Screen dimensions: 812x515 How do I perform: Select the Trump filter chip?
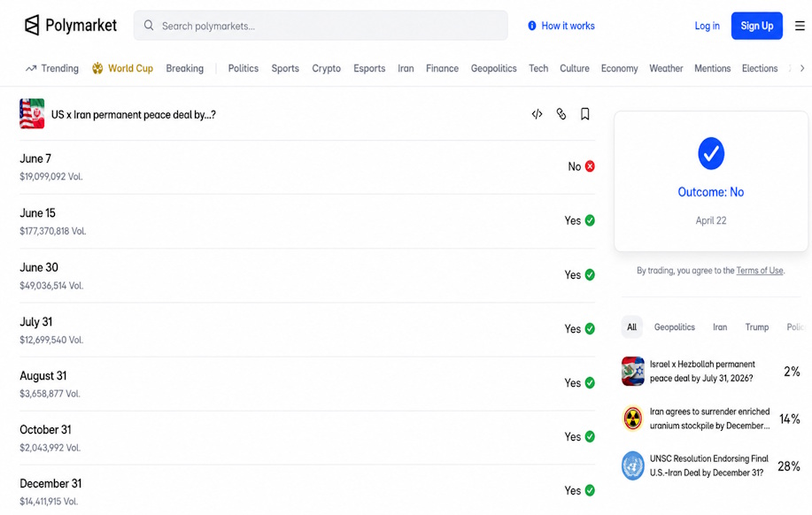[x=756, y=327]
